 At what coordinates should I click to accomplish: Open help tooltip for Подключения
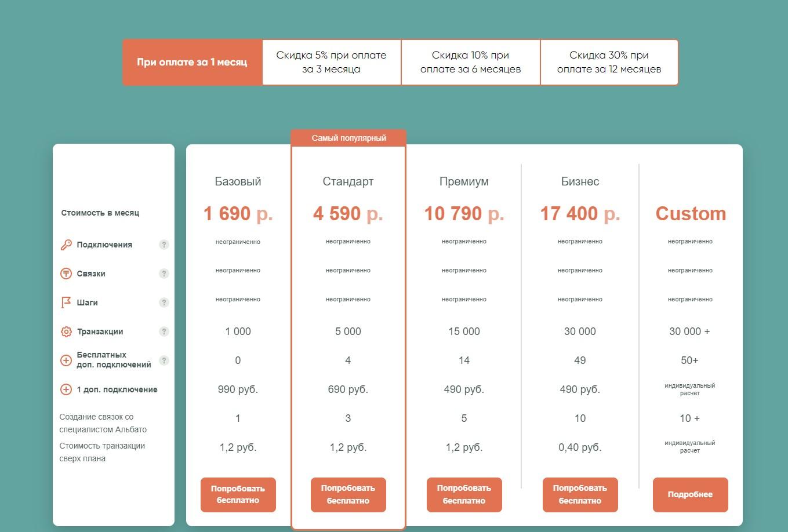pyautogui.click(x=164, y=245)
